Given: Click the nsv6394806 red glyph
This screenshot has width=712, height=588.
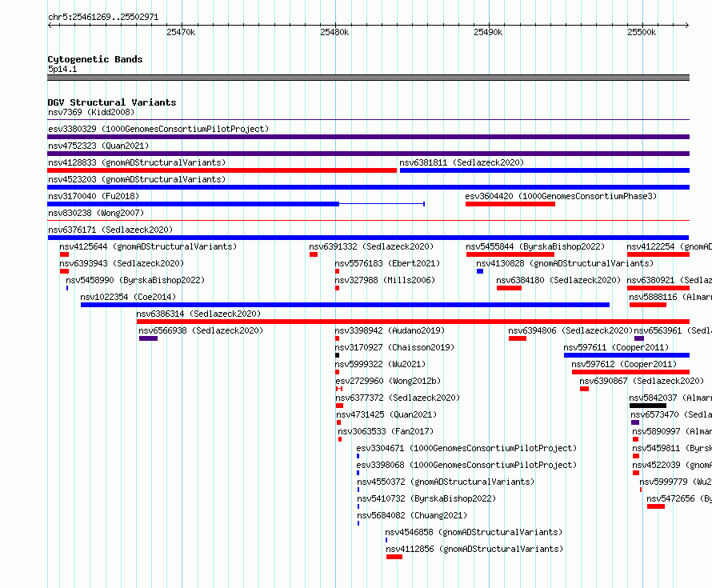Looking at the screenshot, I should (x=518, y=338).
